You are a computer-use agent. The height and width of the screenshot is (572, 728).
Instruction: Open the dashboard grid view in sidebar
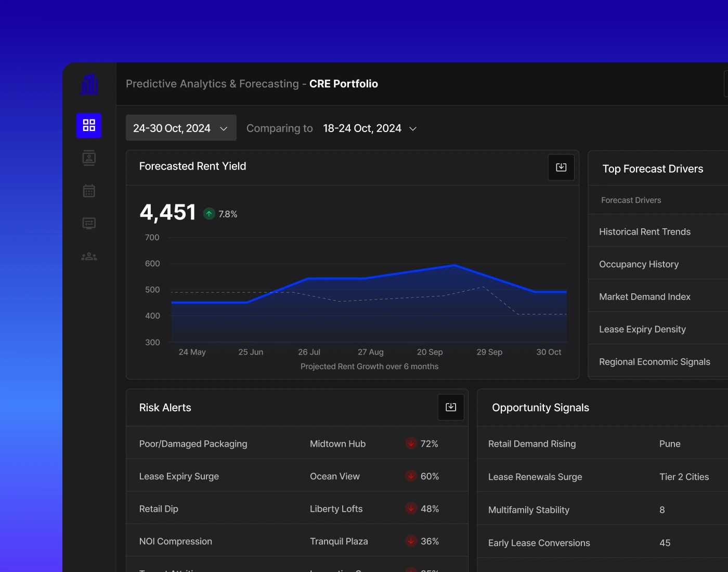click(x=89, y=125)
